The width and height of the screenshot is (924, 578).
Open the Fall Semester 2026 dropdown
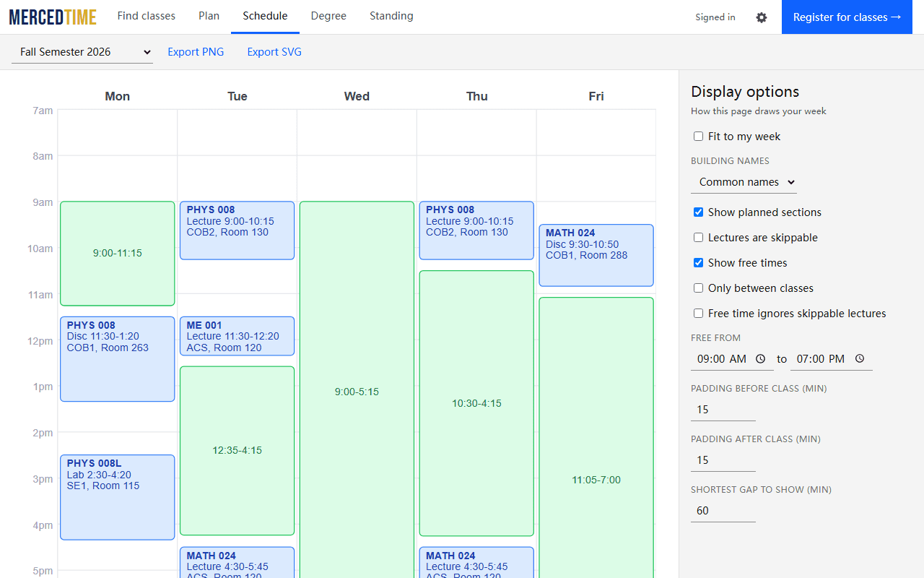(82, 52)
